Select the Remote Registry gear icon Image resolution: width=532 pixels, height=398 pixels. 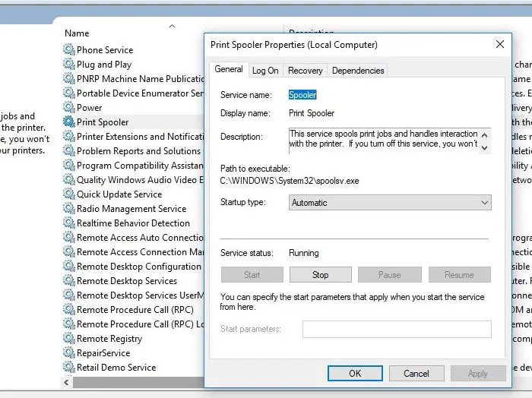pos(69,339)
